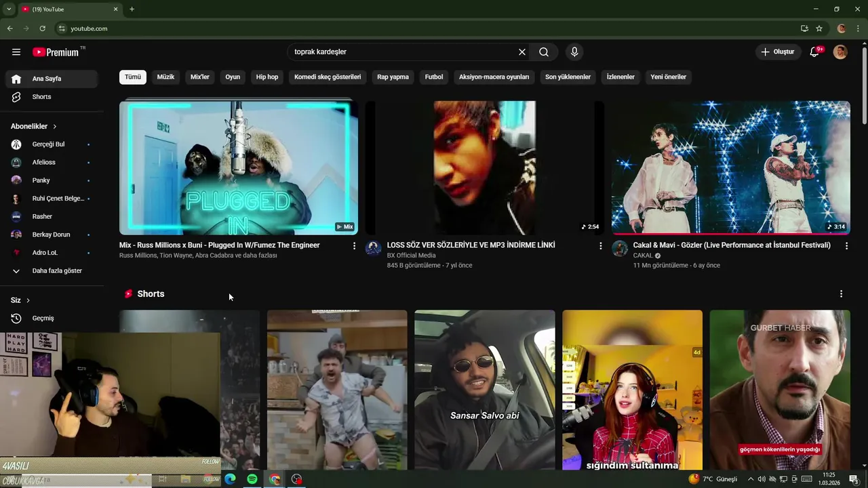Open Gerçeği Bul subscription channel
Screen dimensions: 868x488
tap(52, 144)
